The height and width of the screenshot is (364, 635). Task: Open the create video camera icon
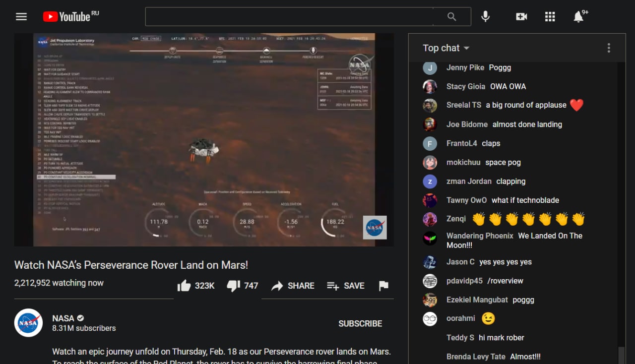(x=521, y=16)
